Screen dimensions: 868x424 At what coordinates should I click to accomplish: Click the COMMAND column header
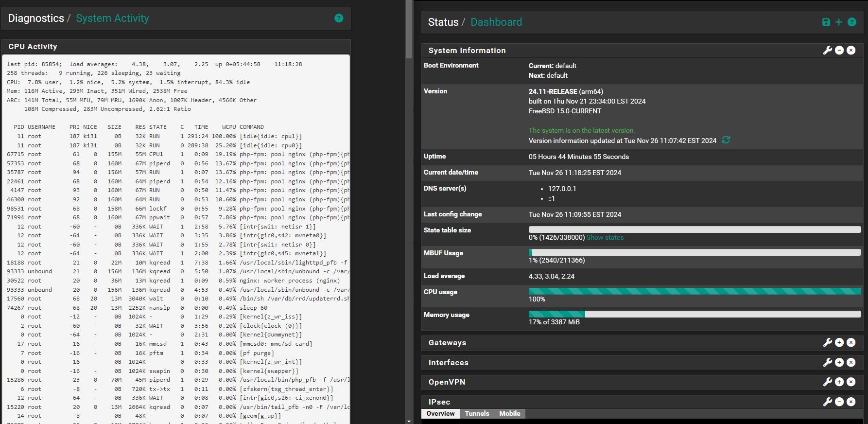[x=252, y=127]
